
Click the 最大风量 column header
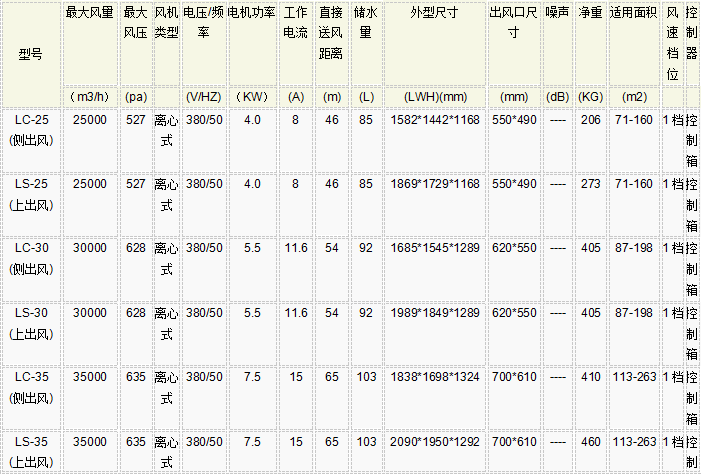89,14
